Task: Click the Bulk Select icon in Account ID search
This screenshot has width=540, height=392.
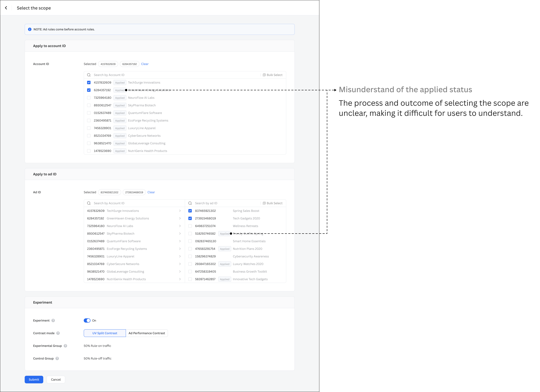Action: coord(264,75)
